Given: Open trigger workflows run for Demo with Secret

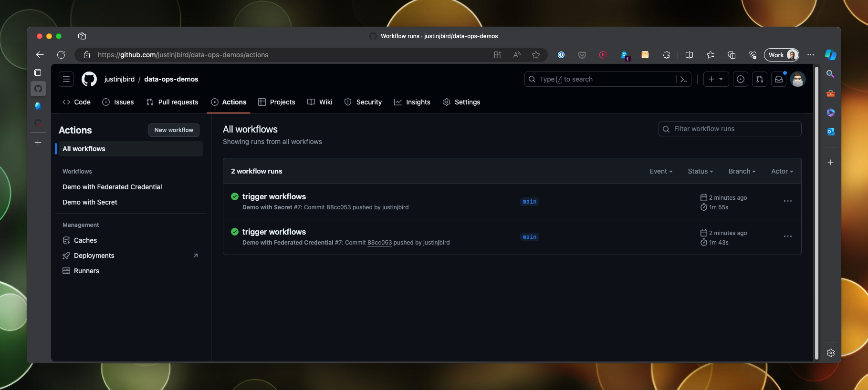Looking at the screenshot, I should pos(274,196).
